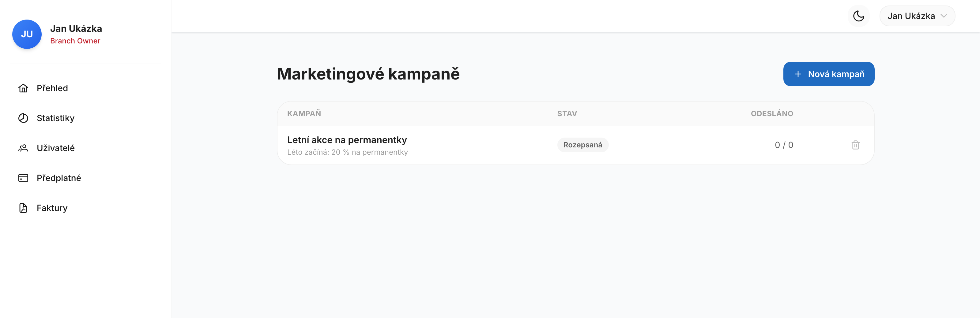Screen dimensions: 980x318
Task: Click the Rozepsaná status badge
Action: [x=582, y=145]
